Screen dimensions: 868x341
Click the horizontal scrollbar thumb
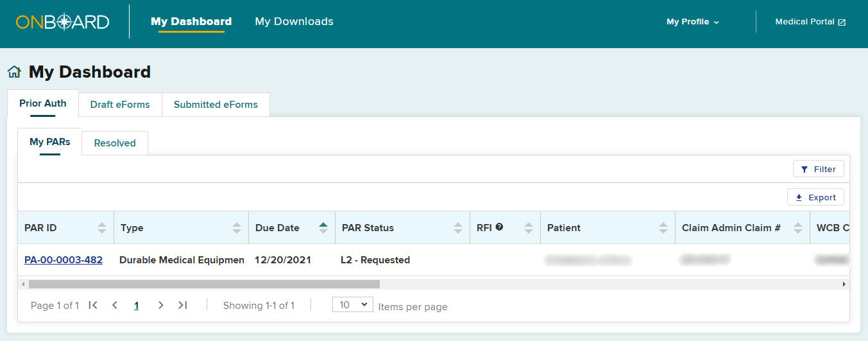click(x=204, y=284)
